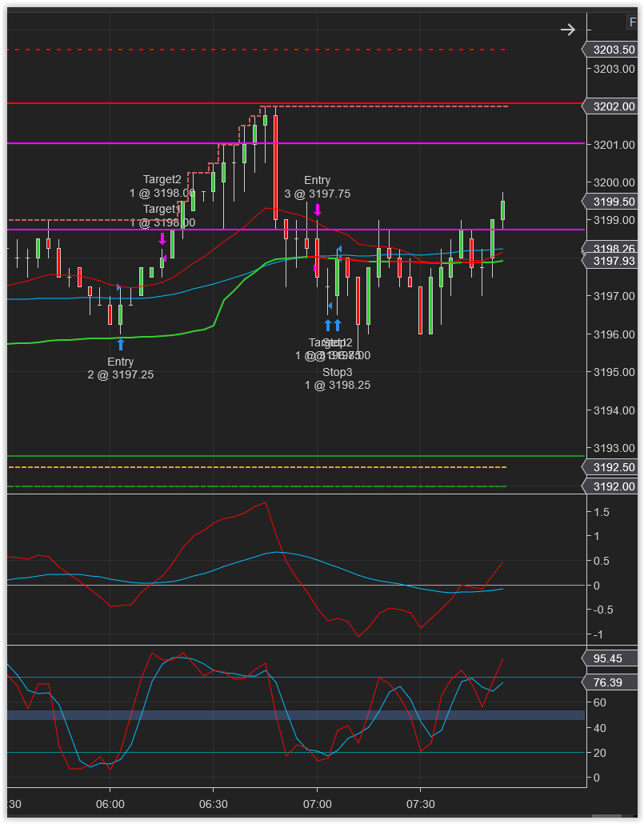Click the 3200.00 price axis value
The height and width of the screenshot is (824, 644).
point(614,183)
